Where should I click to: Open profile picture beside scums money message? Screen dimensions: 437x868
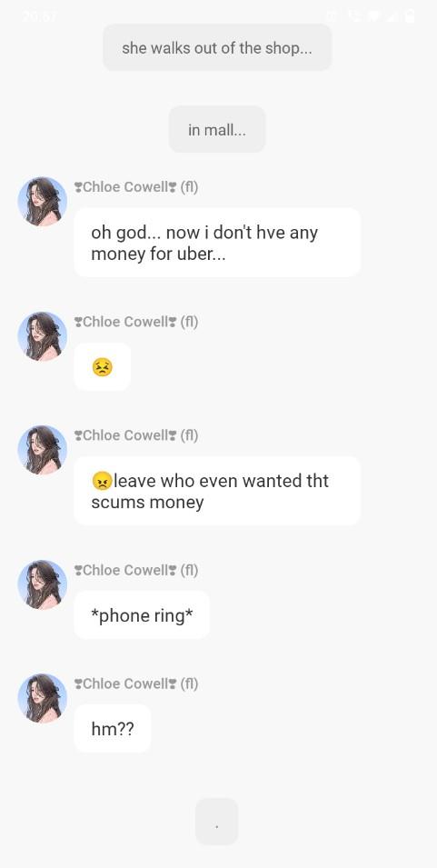pos(43,450)
